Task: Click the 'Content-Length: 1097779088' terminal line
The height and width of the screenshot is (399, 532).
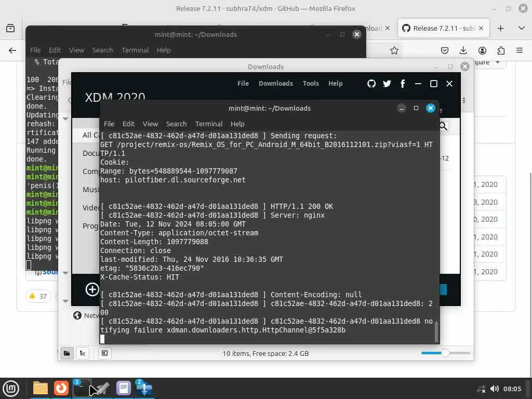Action: tap(154, 242)
